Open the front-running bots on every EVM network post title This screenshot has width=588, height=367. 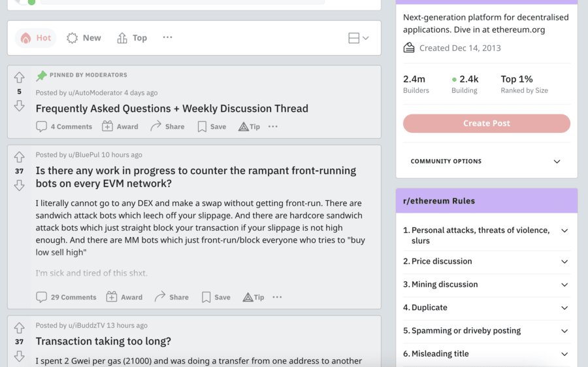point(196,177)
